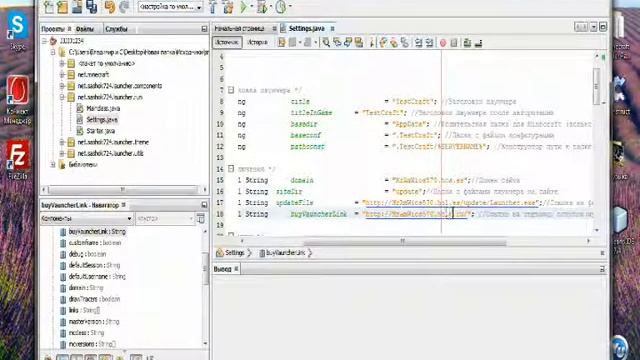
Task: Click the Uncomment lines editor icon
Action: (x=478, y=42)
